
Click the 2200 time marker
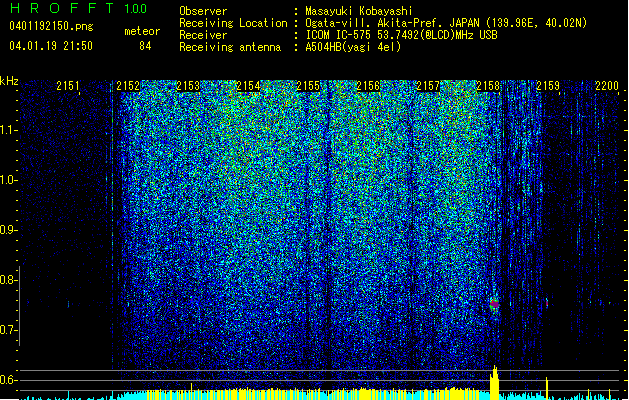[x=607, y=86]
